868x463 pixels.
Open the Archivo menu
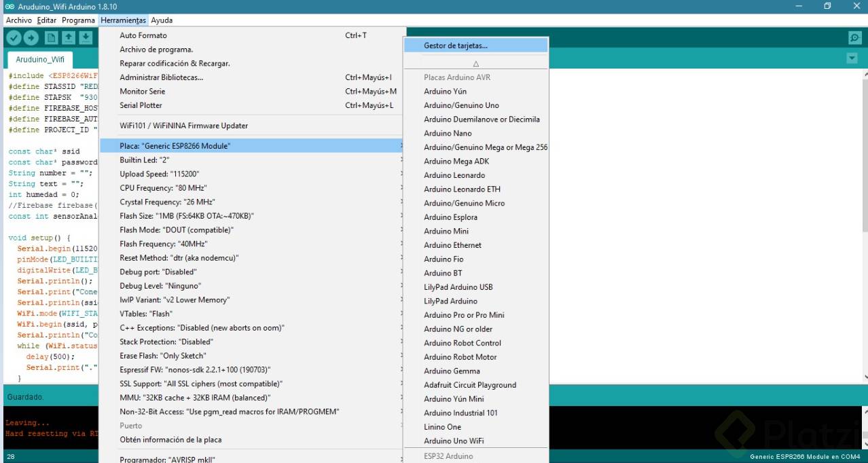(19, 20)
